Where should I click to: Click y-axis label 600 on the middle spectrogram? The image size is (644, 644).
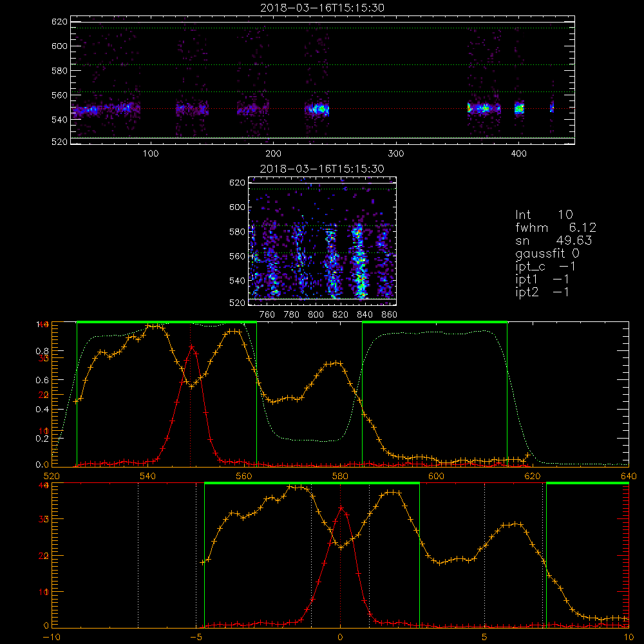[x=238, y=207]
